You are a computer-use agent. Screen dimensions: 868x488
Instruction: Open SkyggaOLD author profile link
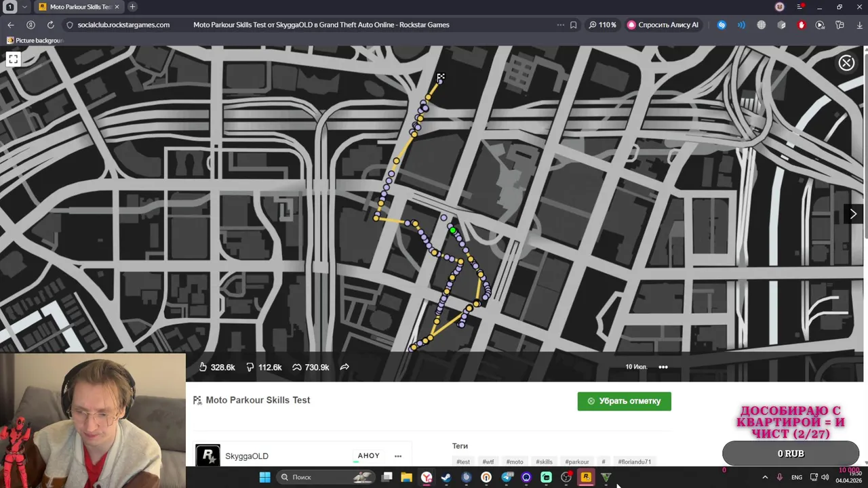click(x=247, y=456)
